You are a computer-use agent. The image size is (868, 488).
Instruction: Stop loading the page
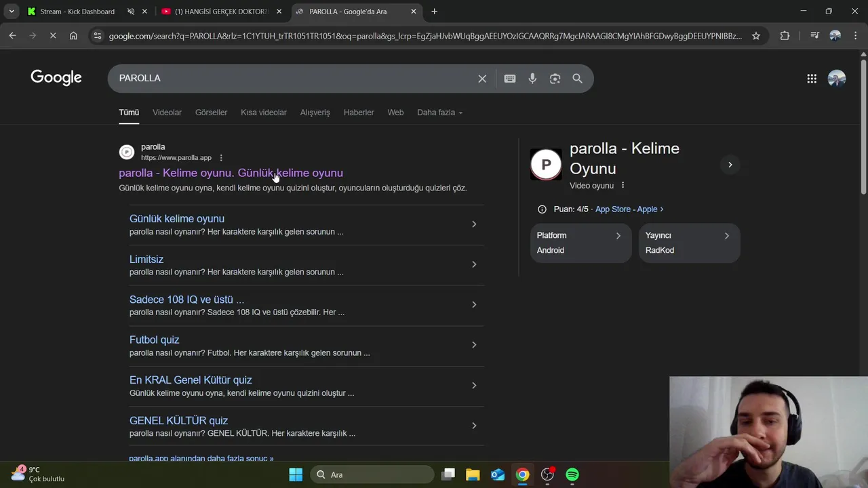53,36
